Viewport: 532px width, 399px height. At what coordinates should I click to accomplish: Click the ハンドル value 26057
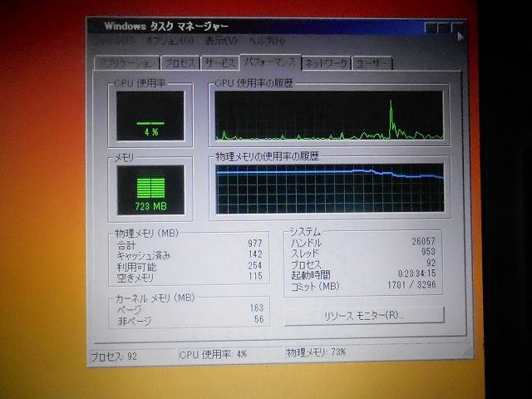[423, 241]
